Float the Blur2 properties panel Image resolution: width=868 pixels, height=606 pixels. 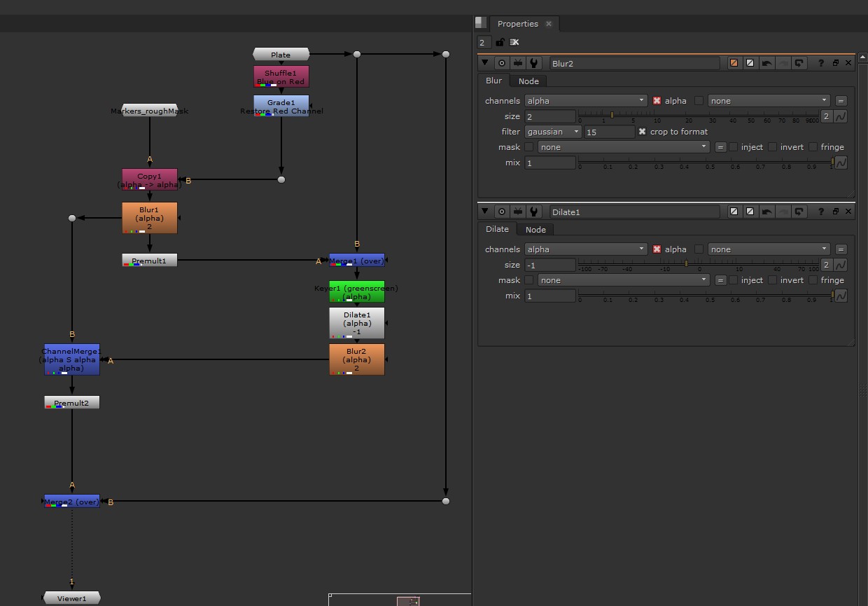pyautogui.click(x=836, y=63)
